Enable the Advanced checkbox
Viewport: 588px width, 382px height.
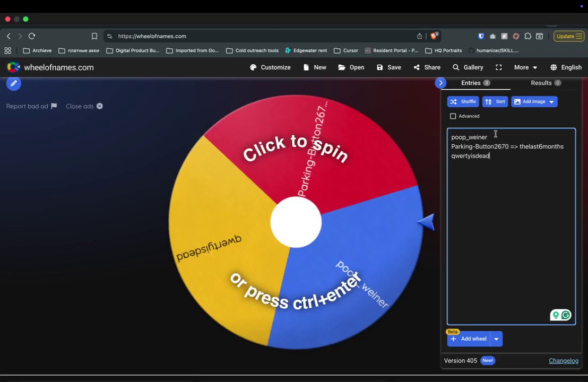(453, 116)
